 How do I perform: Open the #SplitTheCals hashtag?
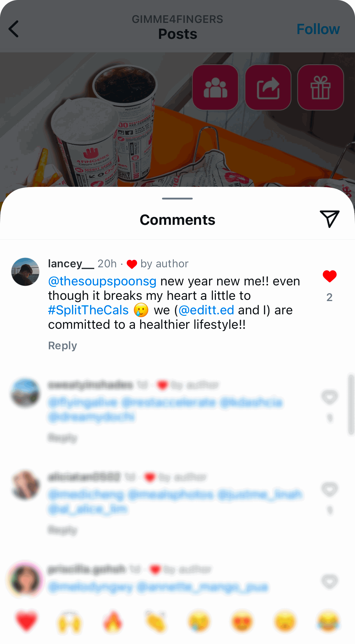point(88,310)
